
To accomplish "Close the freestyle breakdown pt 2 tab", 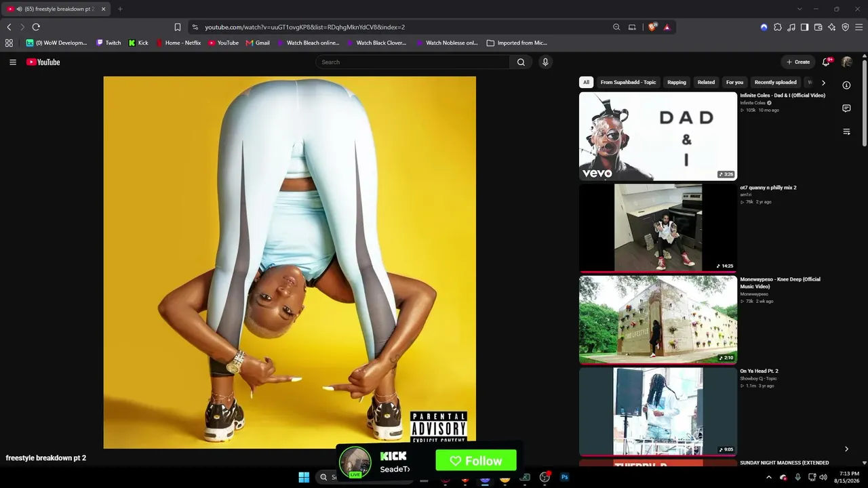I will click(103, 9).
